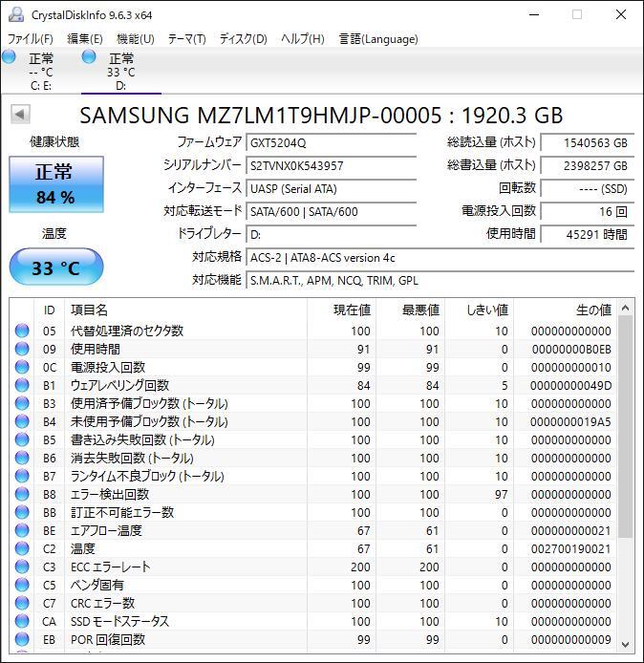
Task: Click the 対応規格 field ACS-2 | ATA8-ACS version 4c
Action: [x=440, y=258]
